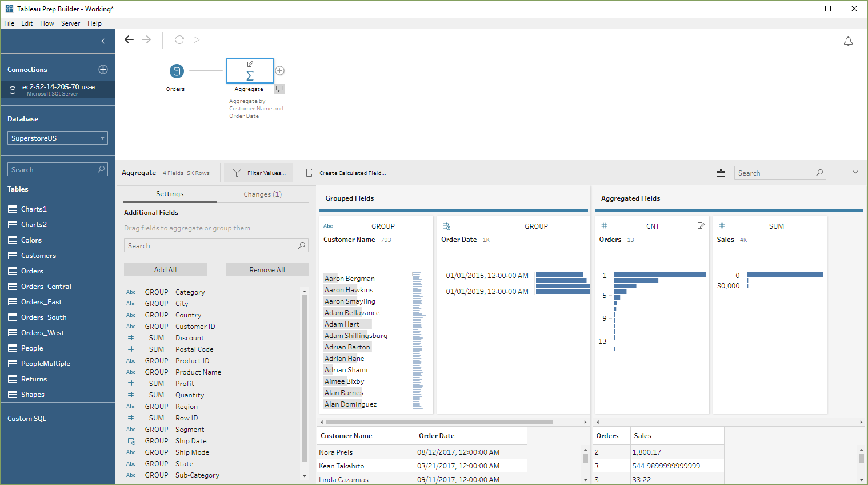Open the SUM aggregation dropdown for Sales
The width and height of the screenshot is (868, 485).
click(776, 226)
